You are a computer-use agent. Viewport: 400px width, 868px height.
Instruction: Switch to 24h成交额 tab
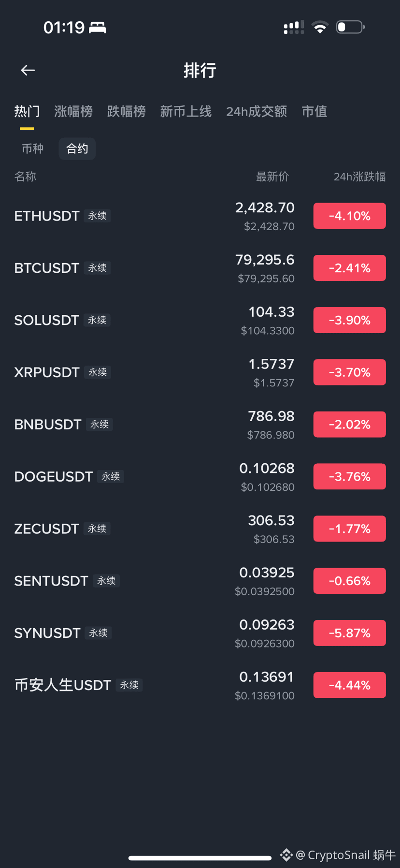click(257, 112)
